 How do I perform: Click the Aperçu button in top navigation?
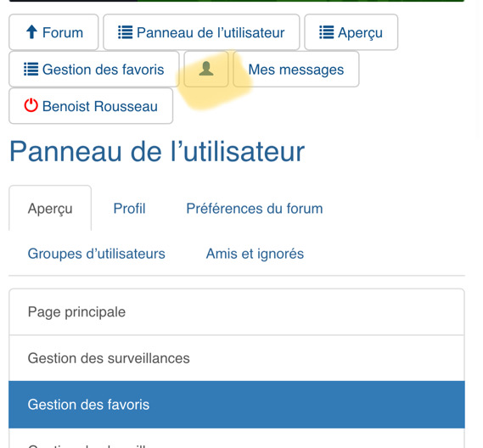(351, 32)
